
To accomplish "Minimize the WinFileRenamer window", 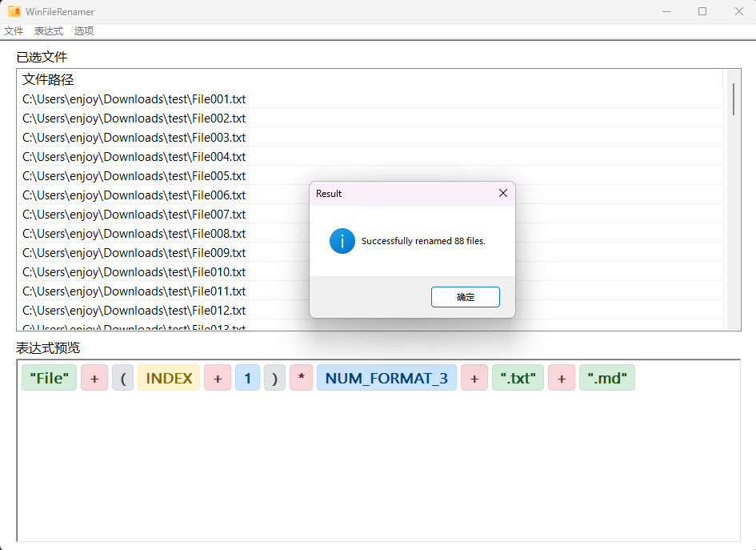I will pos(666,11).
